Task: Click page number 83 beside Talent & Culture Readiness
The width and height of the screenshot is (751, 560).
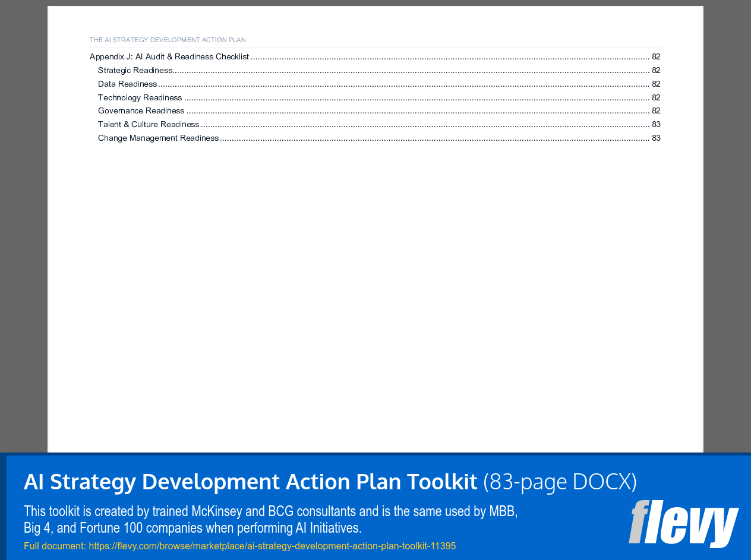Action: [x=656, y=124]
